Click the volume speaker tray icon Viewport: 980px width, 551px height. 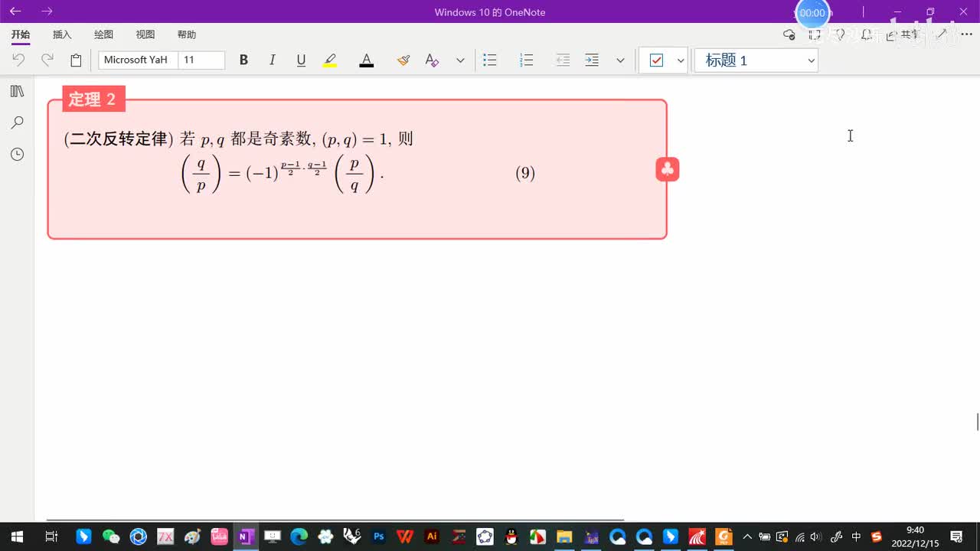tap(815, 536)
